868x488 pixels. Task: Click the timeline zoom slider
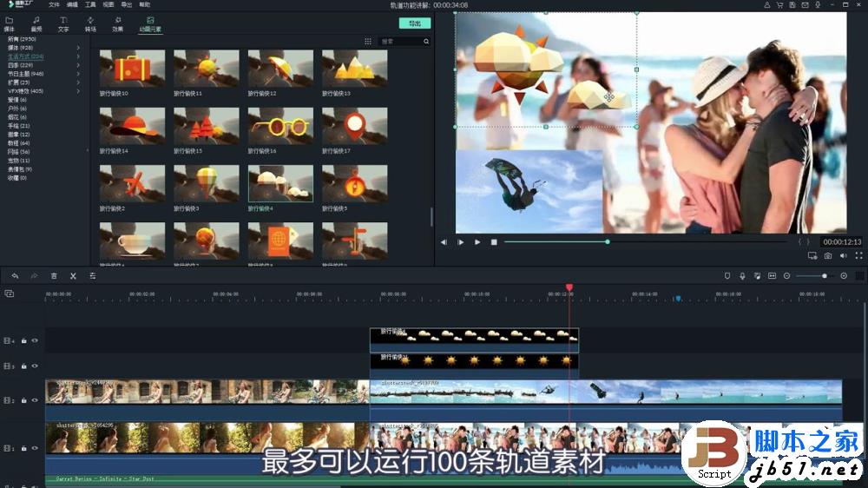(x=815, y=276)
